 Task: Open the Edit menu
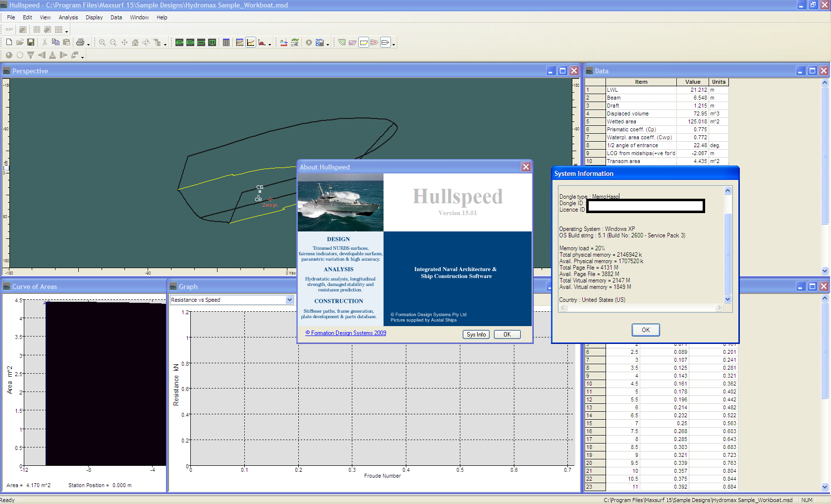pyautogui.click(x=27, y=17)
